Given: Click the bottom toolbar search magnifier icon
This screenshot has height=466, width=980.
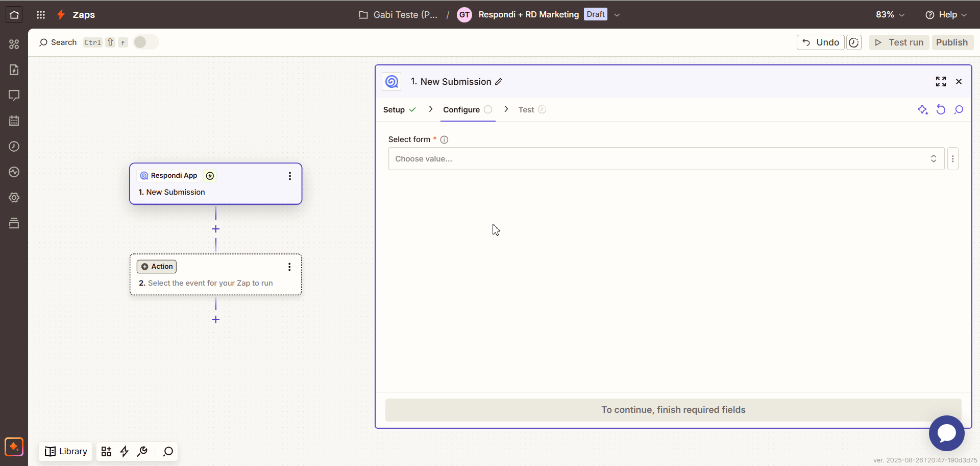Looking at the screenshot, I should 168,452.
